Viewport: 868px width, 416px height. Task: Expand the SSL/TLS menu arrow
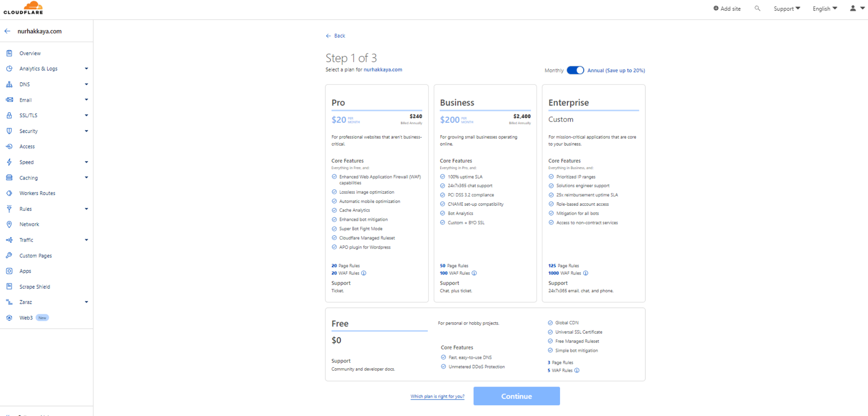(86, 115)
